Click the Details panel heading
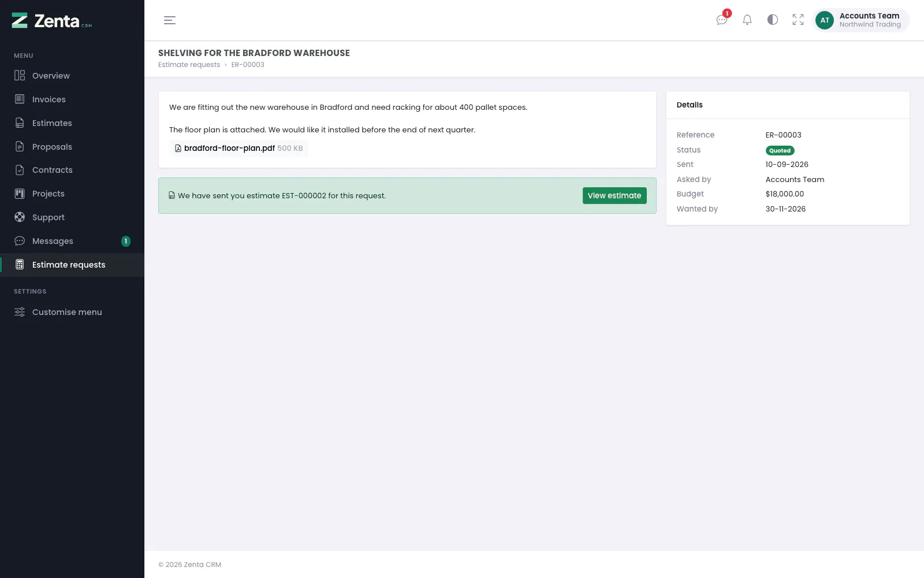The image size is (924, 578). pyautogui.click(x=690, y=105)
